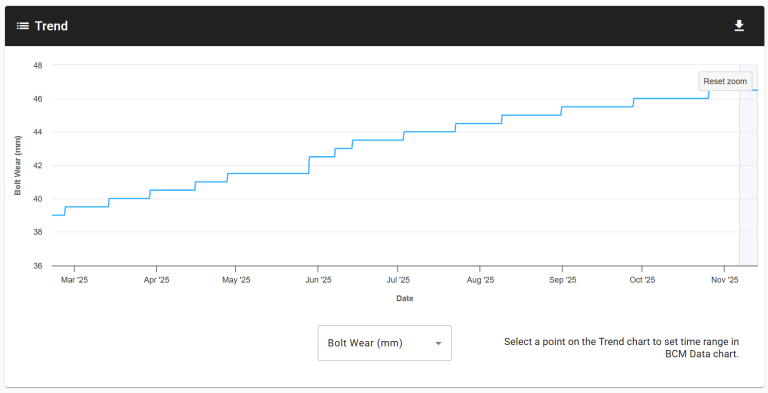The height and width of the screenshot is (393, 768).
Task: Open the Bolt Wear (mm) dropdown
Action: [x=384, y=343]
